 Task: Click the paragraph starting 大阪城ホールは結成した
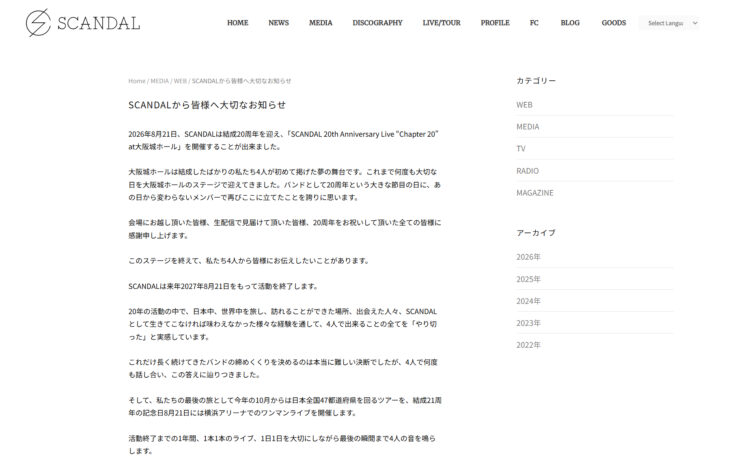coord(284,185)
